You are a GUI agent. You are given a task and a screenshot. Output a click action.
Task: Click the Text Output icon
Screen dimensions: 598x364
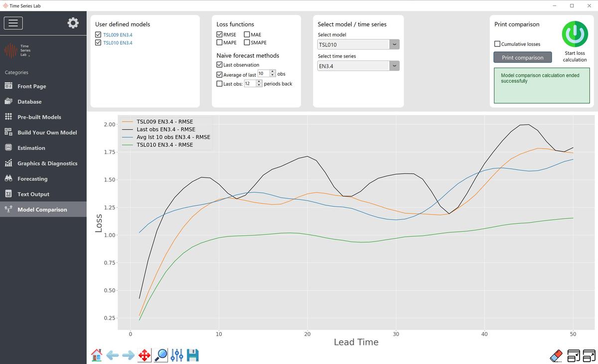click(x=8, y=194)
